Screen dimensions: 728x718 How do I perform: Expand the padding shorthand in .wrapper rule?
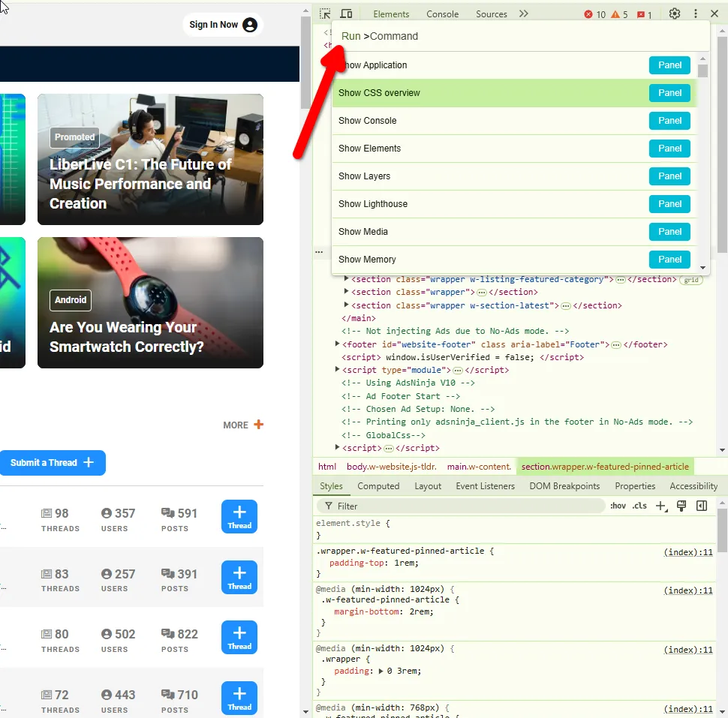[x=380, y=671]
